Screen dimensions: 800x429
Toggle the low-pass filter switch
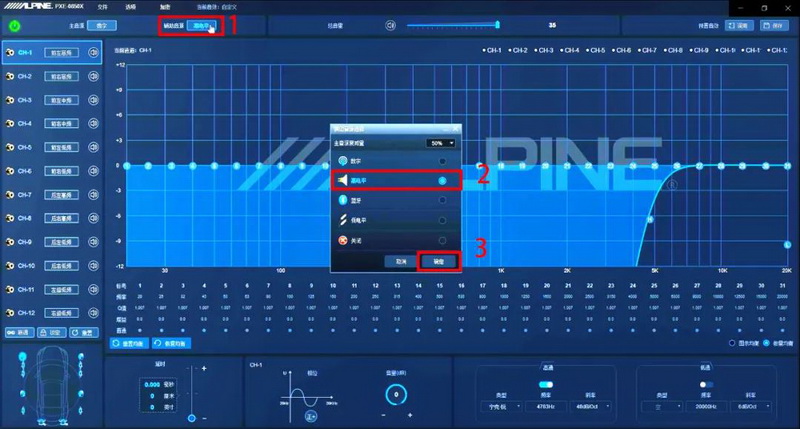point(706,384)
